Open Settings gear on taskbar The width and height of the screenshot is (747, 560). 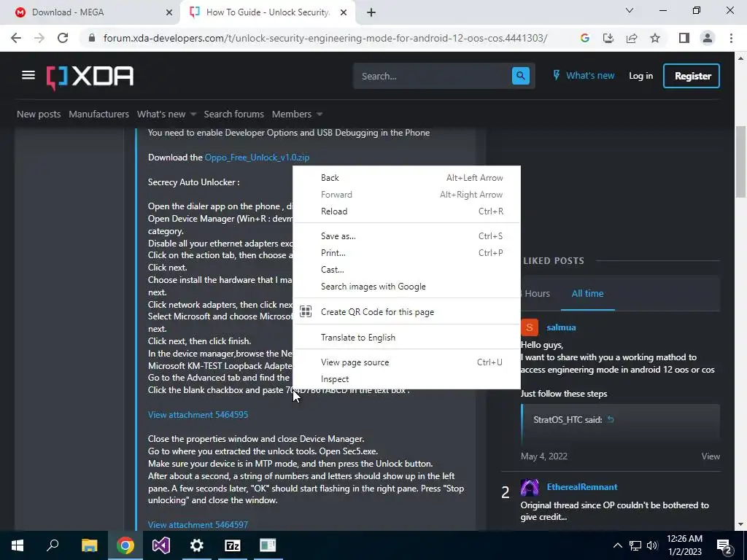click(197, 545)
